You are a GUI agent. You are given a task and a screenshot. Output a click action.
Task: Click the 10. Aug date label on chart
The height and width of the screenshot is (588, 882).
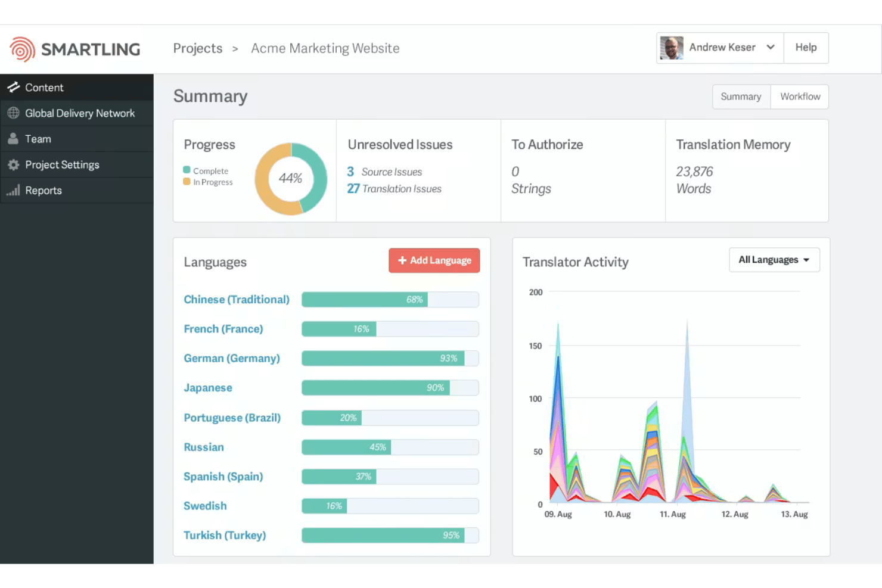(617, 514)
